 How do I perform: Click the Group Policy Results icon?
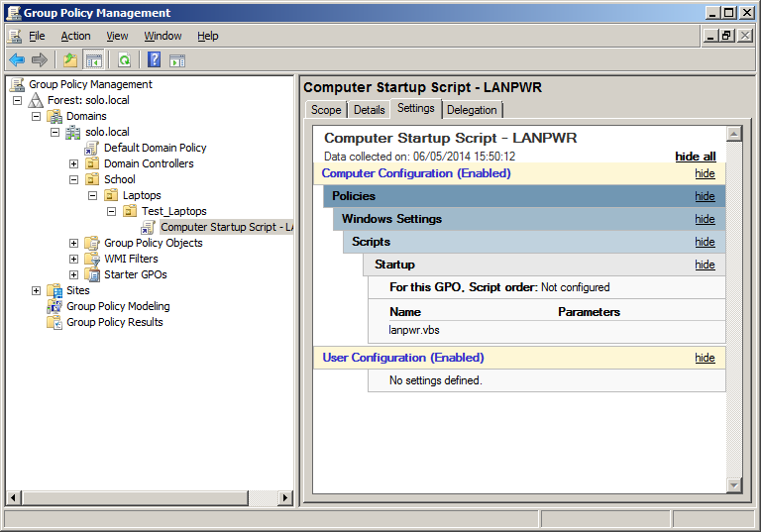coord(54,322)
